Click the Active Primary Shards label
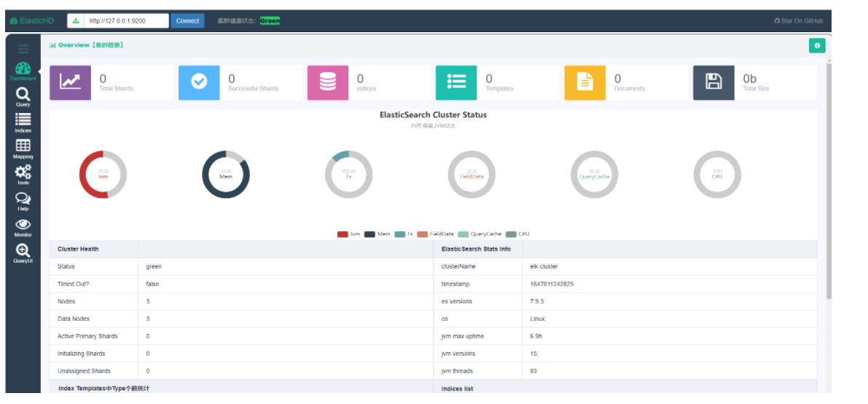This screenshot has width=868, height=404. click(87, 336)
